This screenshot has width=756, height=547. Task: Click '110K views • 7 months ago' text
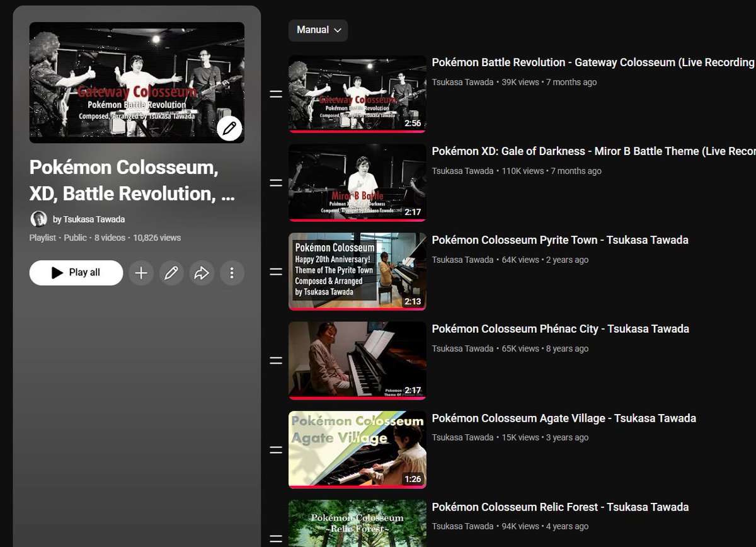pyautogui.click(x=551, y=171)
